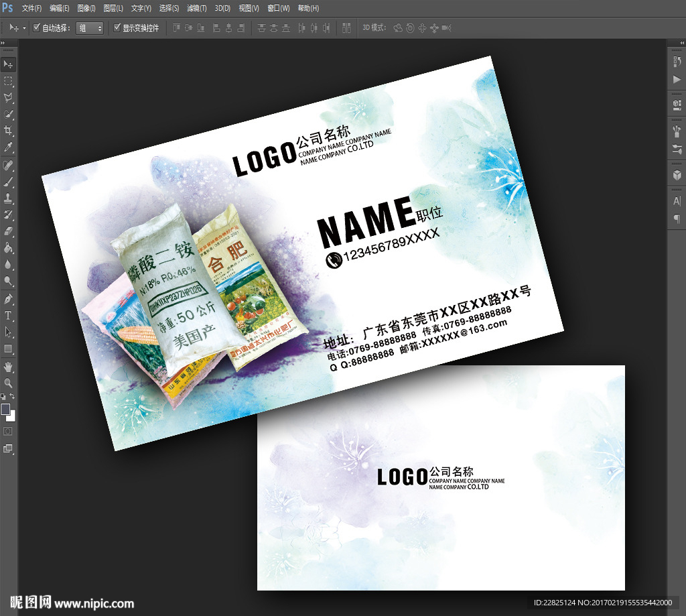This screenshot has width=686, height=616.
Task: Open the background color picker
Action: click(x=13, y=417)
